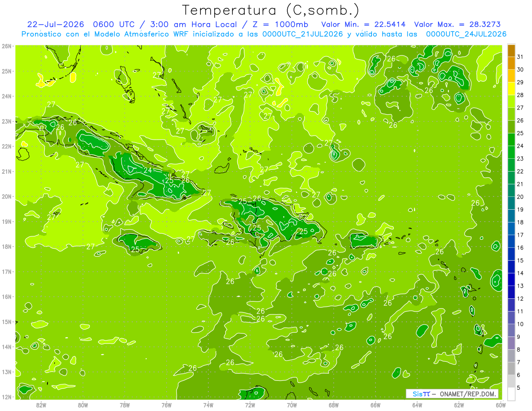
Task: Click the '70W' longitude label
Action: click(x=292, y=405)
